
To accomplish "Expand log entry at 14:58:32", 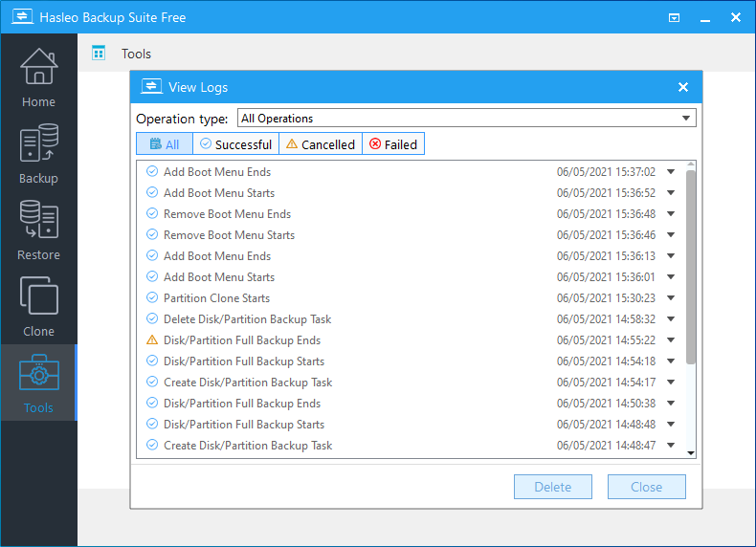I will click(671, 318).
